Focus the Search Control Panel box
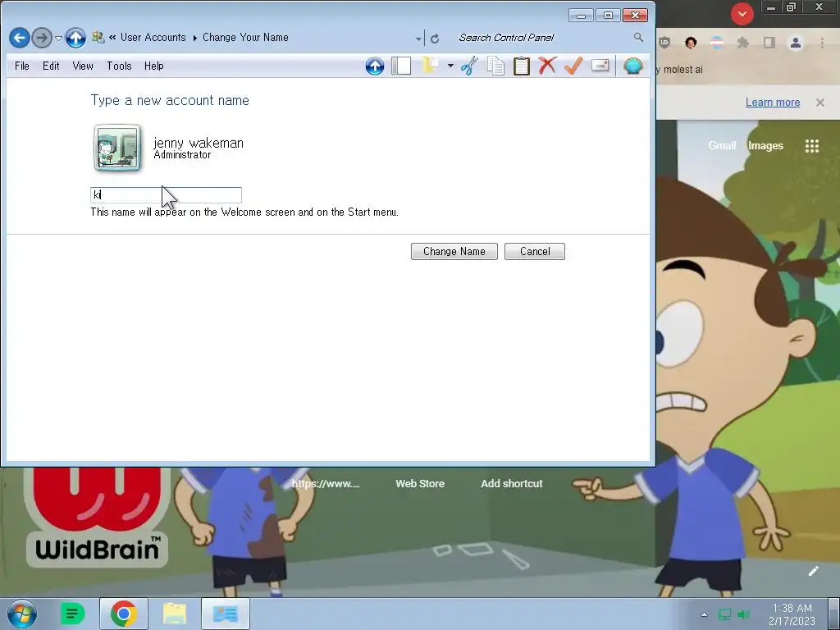The image size is (840, 630). (x=541, y=38)
